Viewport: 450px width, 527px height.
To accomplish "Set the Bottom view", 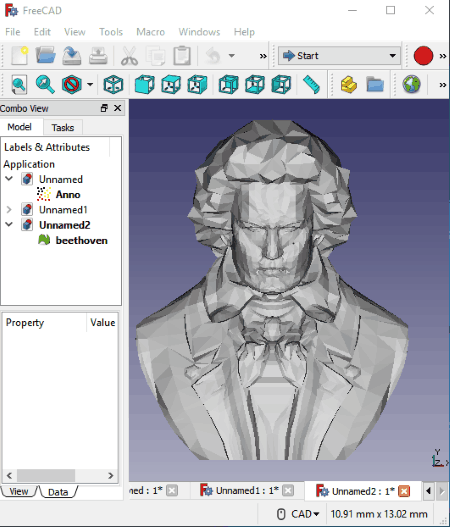I will pos(255,84).
